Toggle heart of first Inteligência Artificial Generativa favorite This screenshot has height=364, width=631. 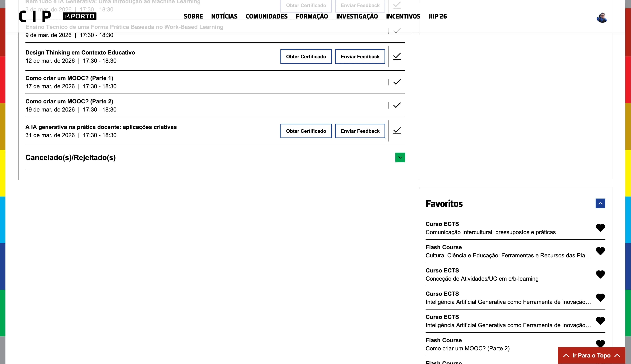tap(600, 298)
